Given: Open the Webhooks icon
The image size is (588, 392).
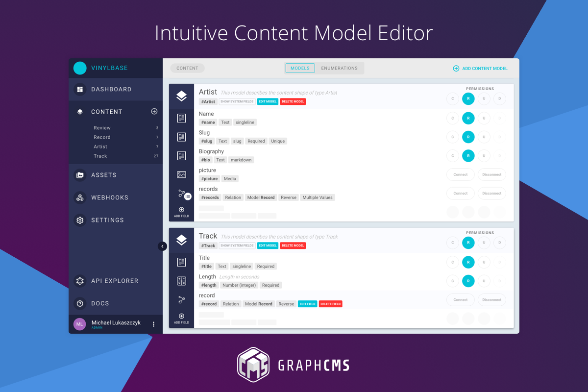Looking at the screenshot, I should 80,197.
